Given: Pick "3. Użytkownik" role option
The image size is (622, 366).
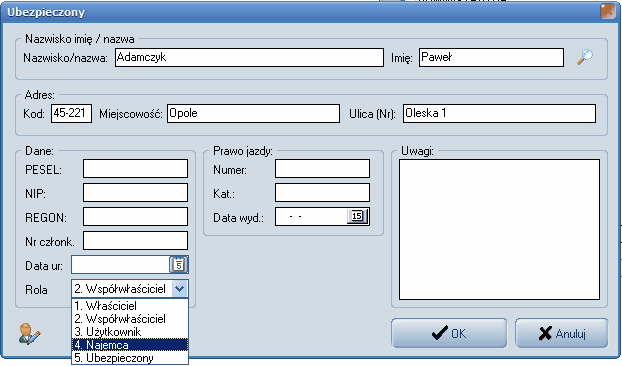Looking at the screenshot, I should tap(130, 332).
